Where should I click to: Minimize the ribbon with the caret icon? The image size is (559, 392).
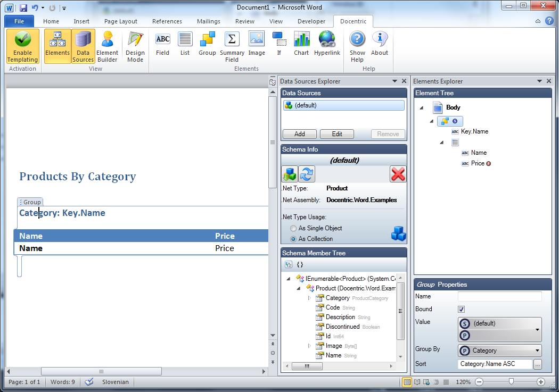point(538,21)
